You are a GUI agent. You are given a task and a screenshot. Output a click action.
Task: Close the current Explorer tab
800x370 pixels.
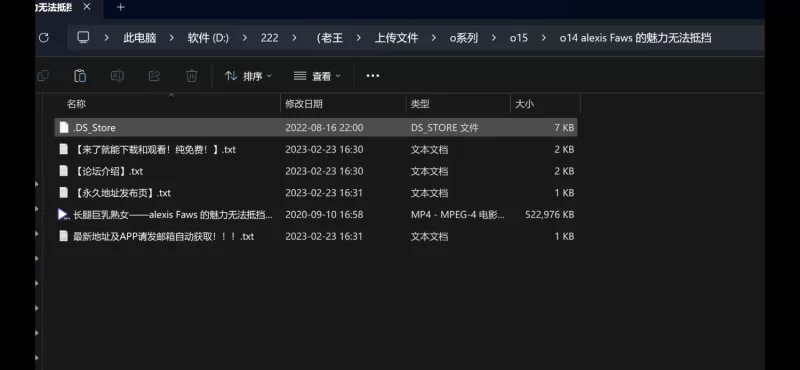click(87, 7)
